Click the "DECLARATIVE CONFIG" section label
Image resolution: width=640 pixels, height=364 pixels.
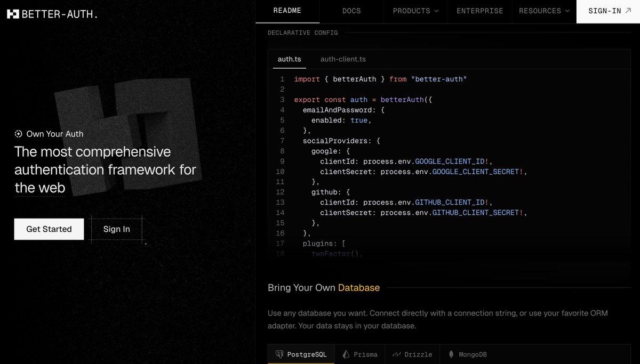click(x=303, y=33)
